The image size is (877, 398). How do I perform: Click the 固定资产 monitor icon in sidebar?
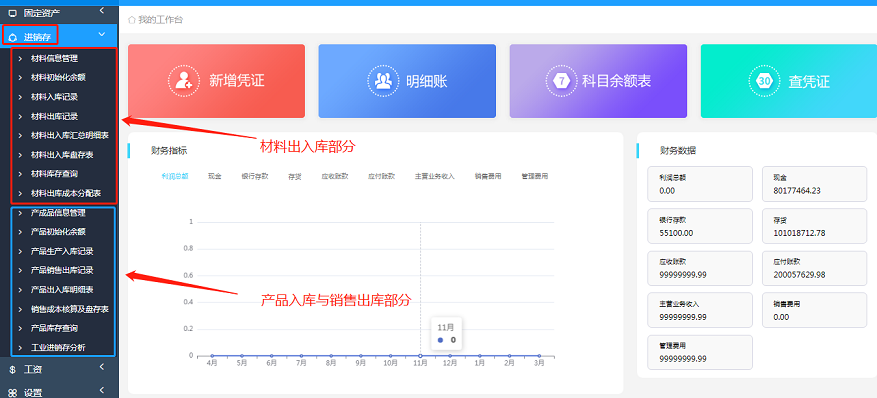(13, 12)
